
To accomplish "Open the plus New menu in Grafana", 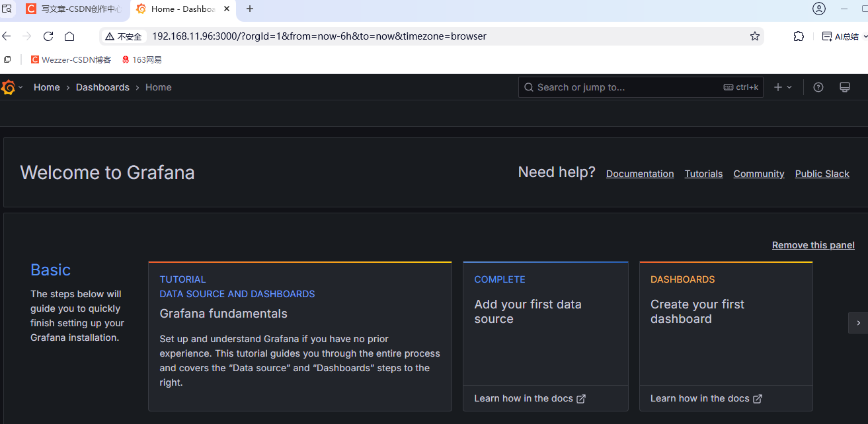I will [783, 87].
